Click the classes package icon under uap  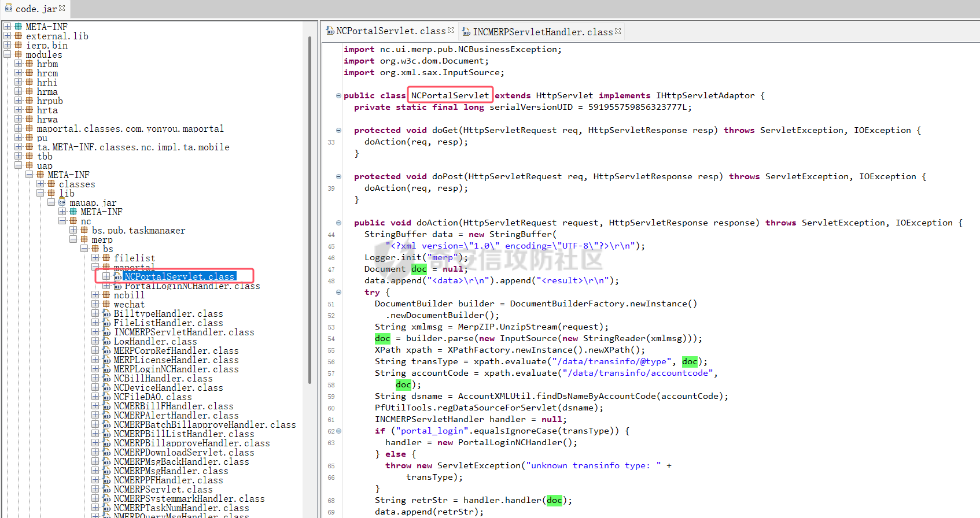coord(51,184)
